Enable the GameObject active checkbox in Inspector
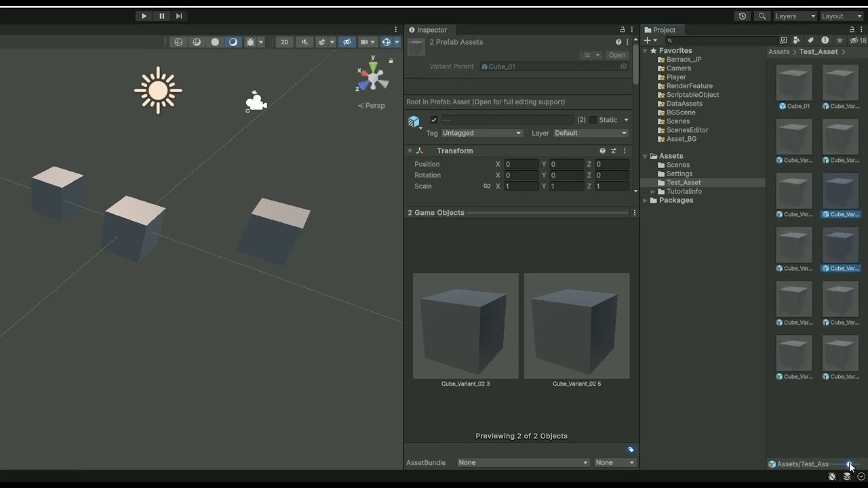 point(433,119)
